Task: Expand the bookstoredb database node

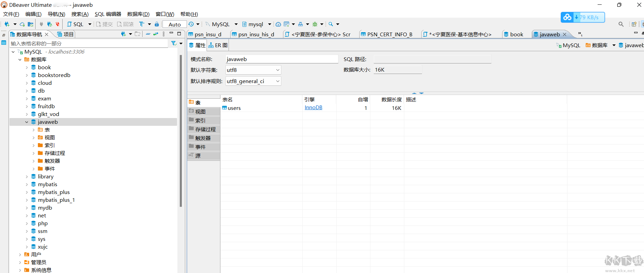Action: 27,75
